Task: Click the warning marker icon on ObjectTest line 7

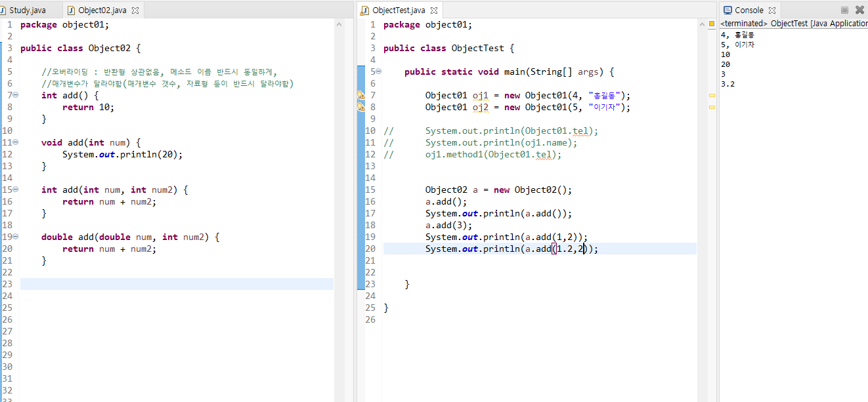Action: point(360,95)
